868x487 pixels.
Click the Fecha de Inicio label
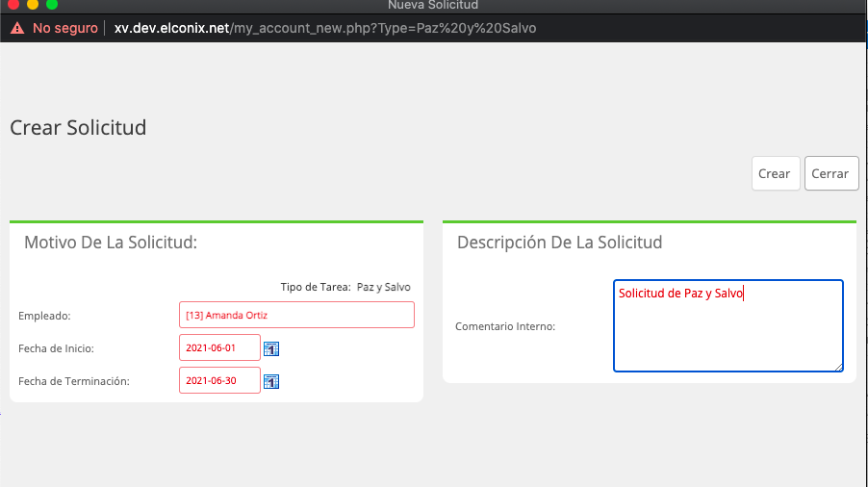(56, 348)
